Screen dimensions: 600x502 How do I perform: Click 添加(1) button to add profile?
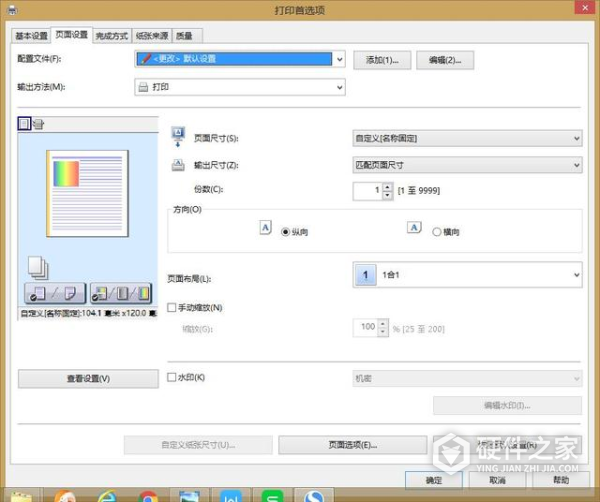click(382, 60)
